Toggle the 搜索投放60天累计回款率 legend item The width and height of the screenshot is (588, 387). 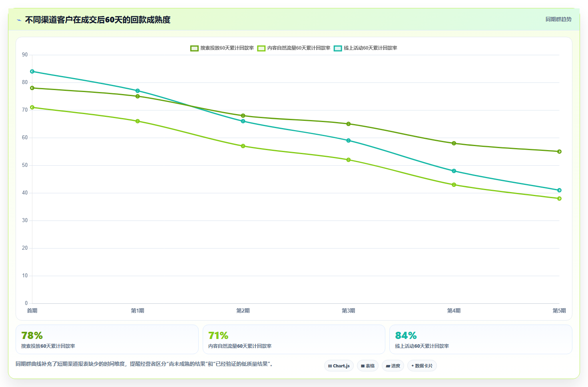pyautogui.click(x=222, y=48)
